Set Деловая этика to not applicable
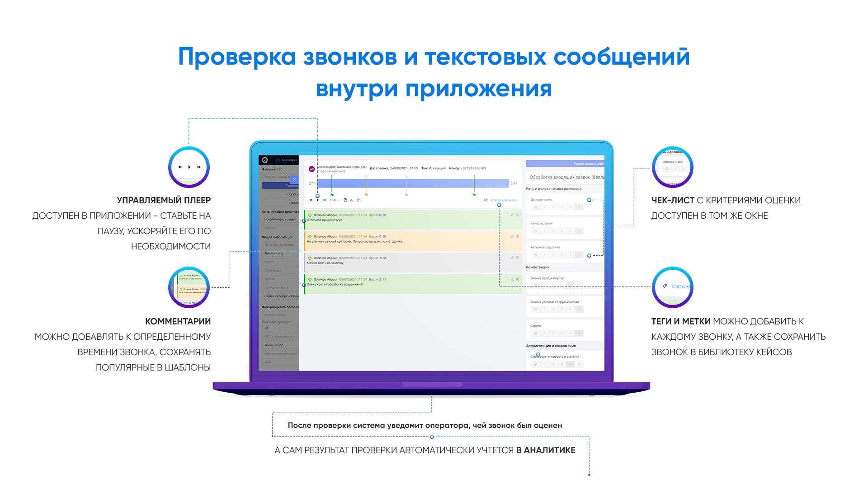This screenshot has height=488, width=868. pyautogui.click(x=536, y=207)
